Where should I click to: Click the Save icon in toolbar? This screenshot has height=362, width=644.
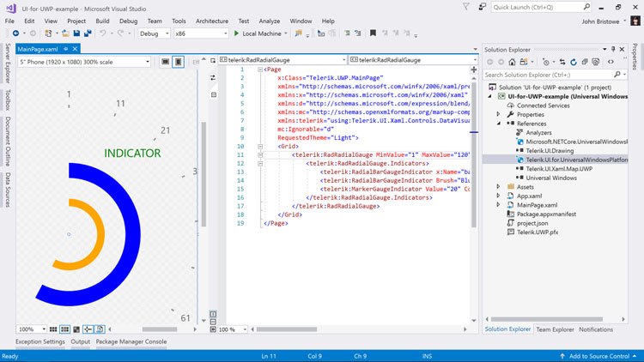coord(76,33)
